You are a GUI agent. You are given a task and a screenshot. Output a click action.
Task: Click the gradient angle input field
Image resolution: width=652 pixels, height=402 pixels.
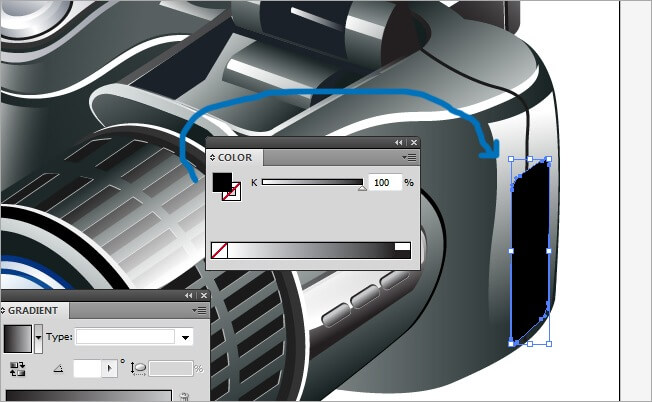pos(87,369)
